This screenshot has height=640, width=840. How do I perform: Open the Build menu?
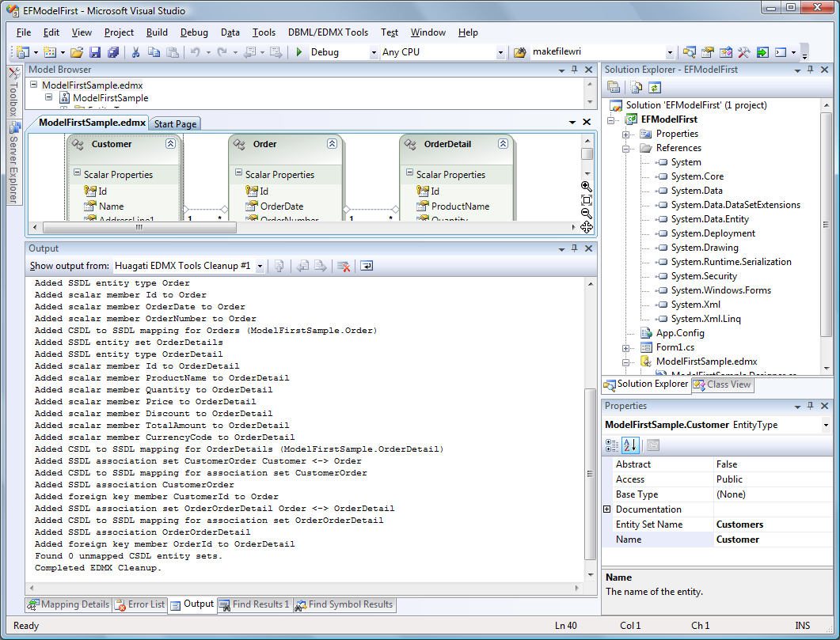(157, 32)
